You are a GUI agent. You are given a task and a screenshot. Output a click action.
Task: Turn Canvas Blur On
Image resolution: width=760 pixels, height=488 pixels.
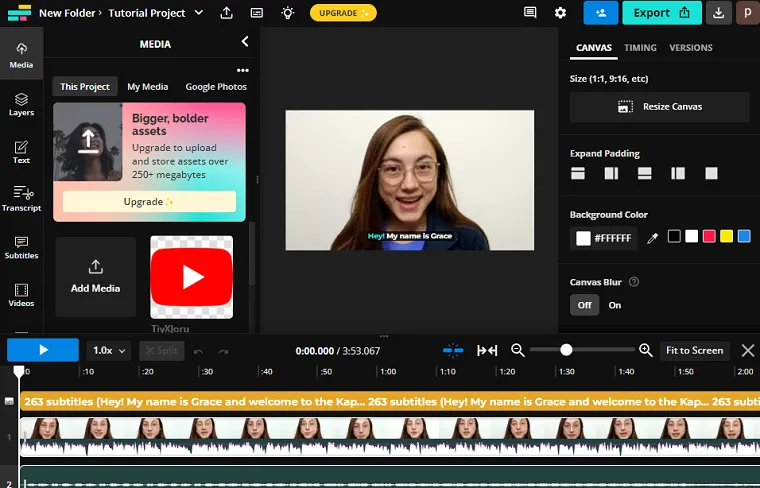click(614, 305)
